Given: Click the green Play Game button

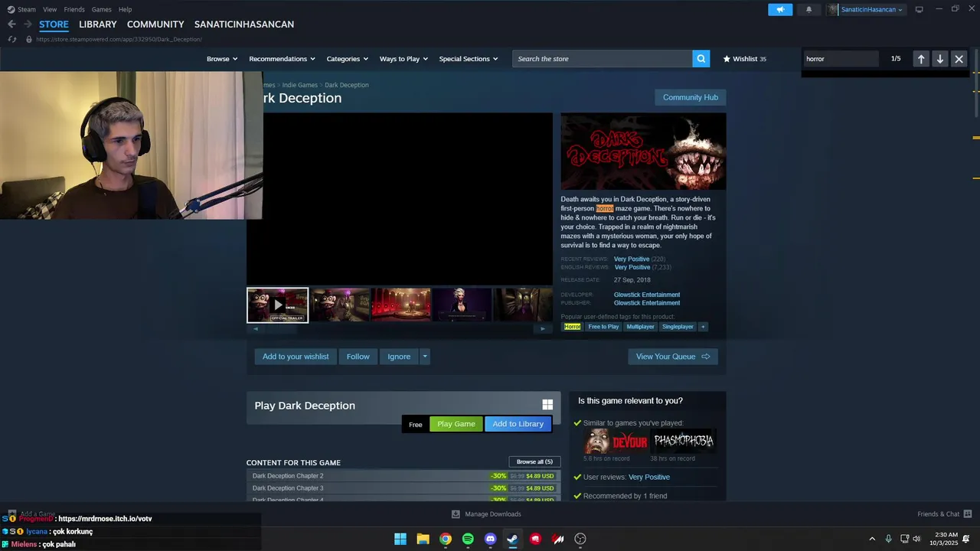Looking at the screenshot, I should click(456, 424).
